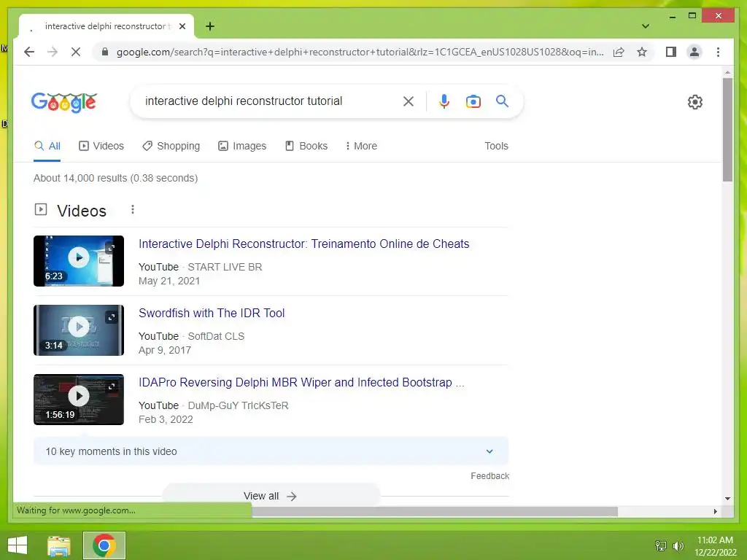Open Chrome side panel
The width and height of the screenshot is (747, 560).
tap(671, 52)
